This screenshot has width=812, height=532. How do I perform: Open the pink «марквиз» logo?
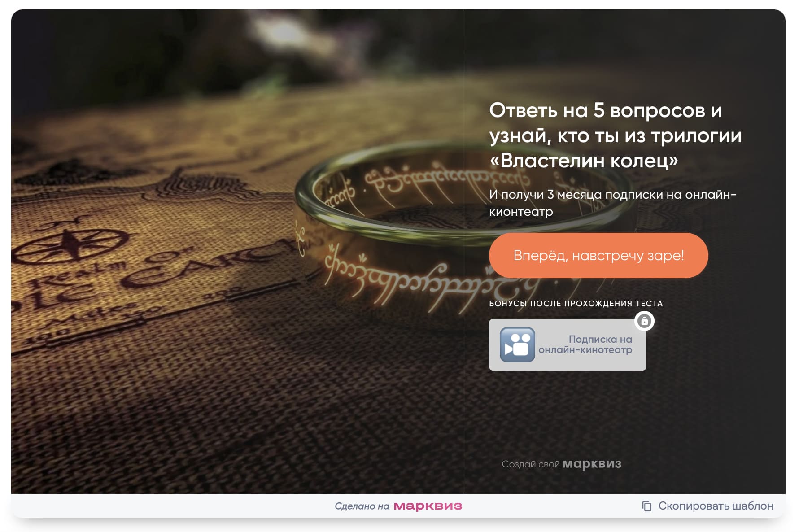428,506
